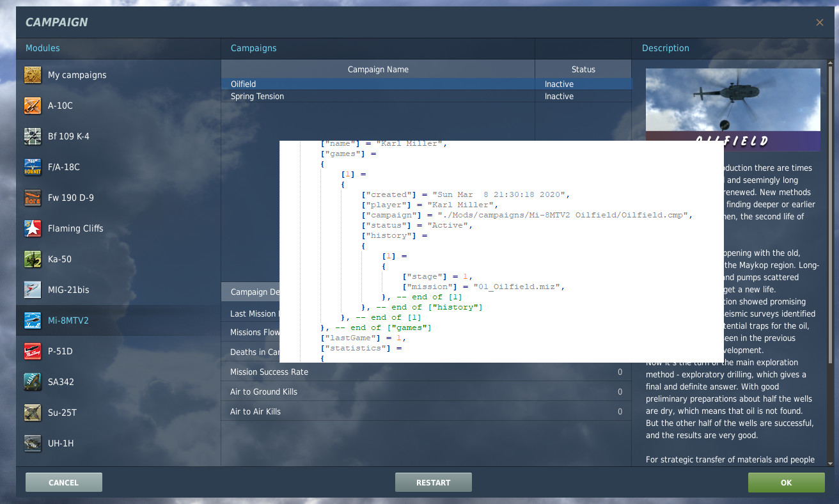Screen dimensions: 839x504
Task: Choose Bf 109 K-4 module label
Action: (x=68, y=136)
